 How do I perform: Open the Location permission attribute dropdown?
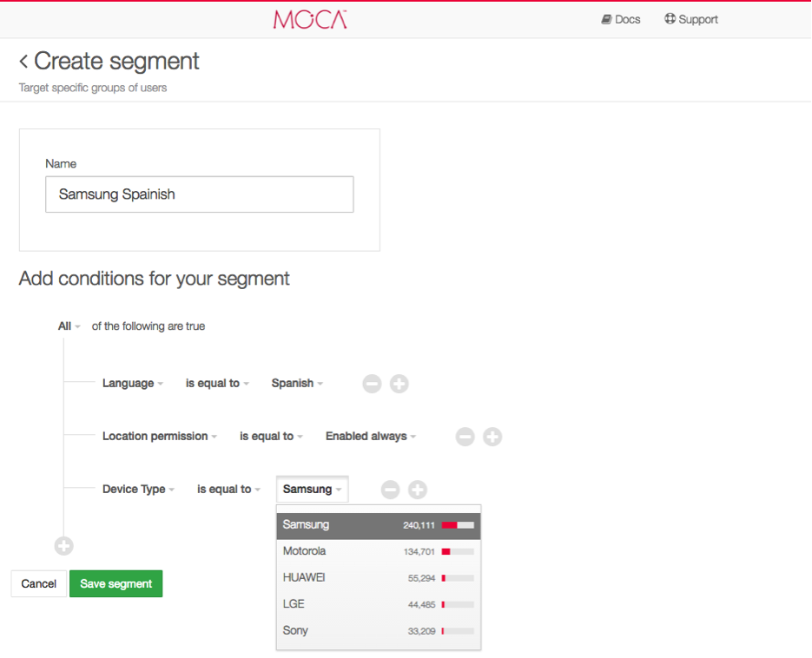160,436
